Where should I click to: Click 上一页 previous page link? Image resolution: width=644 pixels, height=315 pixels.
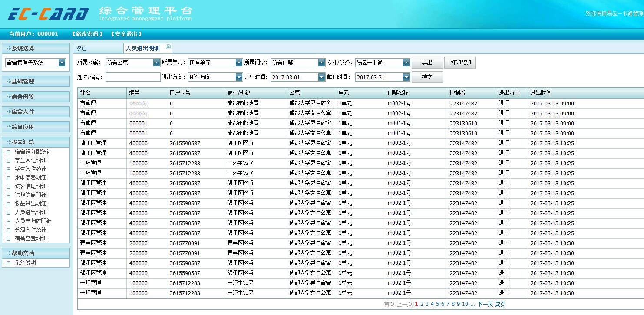point(404,304)
